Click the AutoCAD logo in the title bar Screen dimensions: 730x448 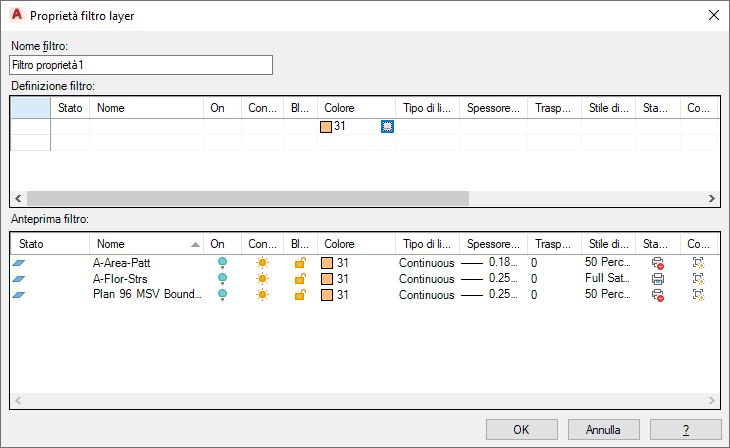click(x=17, y=15)
